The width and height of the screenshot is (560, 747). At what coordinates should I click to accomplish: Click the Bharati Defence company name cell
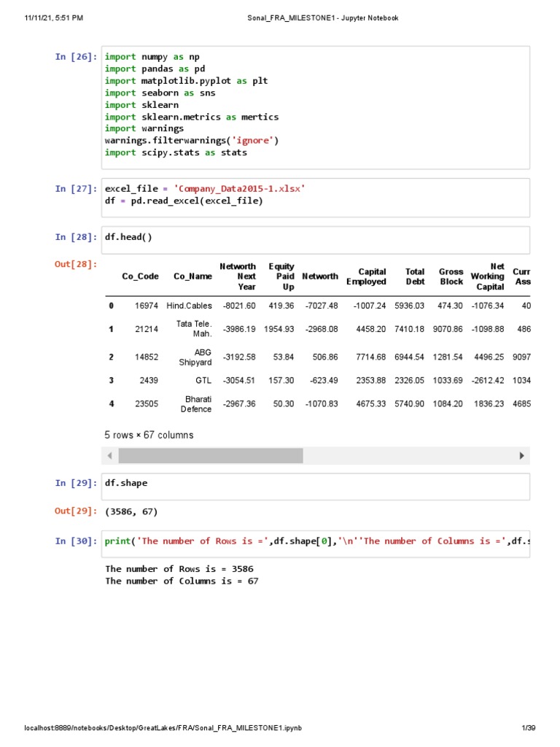196,404
